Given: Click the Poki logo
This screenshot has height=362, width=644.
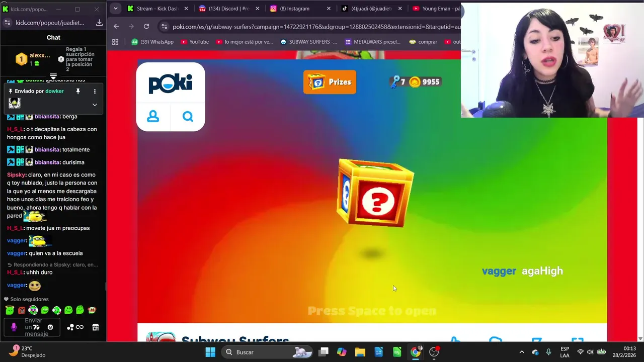Looking at the screenshot, I should [x=170, y=83].
